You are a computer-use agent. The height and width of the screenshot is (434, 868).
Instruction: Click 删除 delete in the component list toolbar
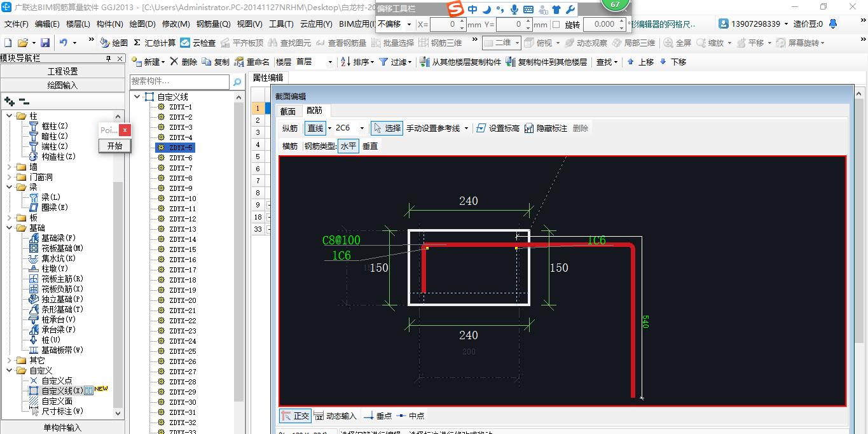[x=183, y=62]
